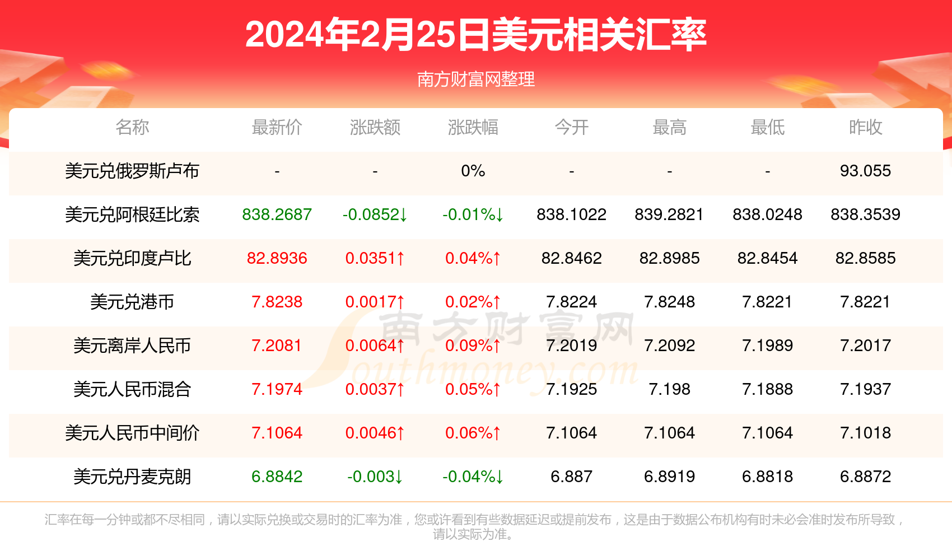The width and height of the screenshot is (952, 560).
Task: Select the 最低 column header
Action: pos(768,128)
